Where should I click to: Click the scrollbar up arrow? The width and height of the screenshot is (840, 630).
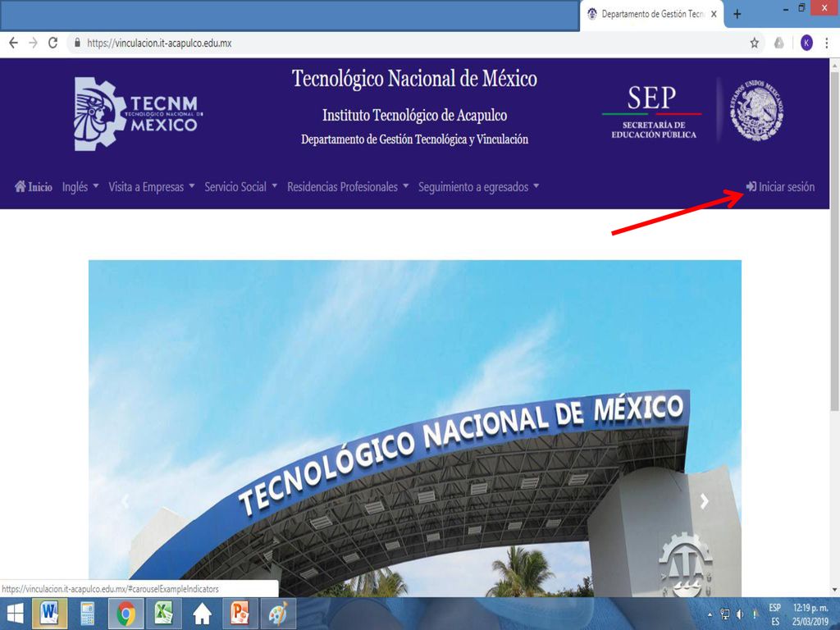point(834,64)
